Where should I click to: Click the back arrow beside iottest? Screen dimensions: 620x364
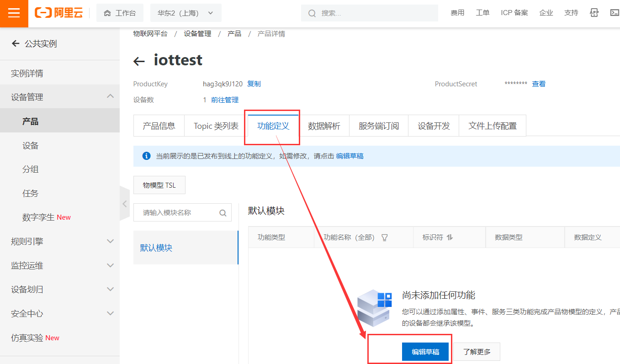139,61
